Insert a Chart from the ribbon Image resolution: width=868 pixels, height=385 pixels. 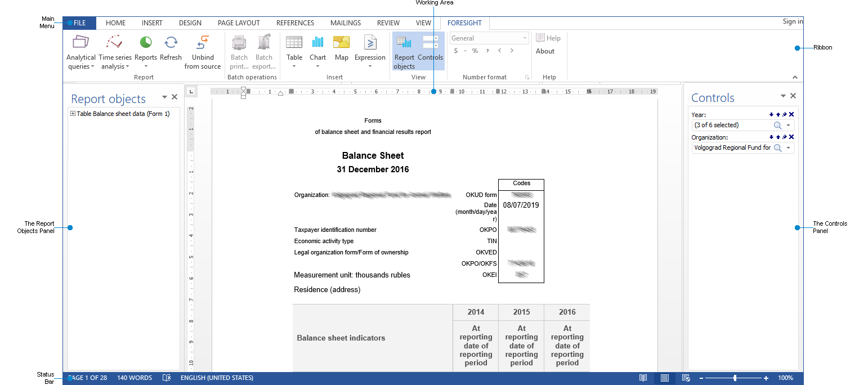point(317,51)
